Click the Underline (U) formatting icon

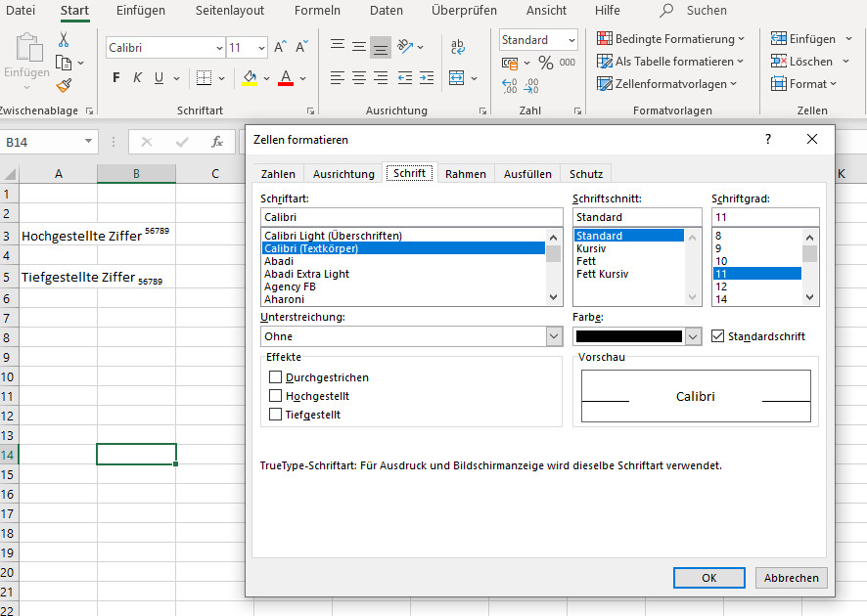coord(158,78)
